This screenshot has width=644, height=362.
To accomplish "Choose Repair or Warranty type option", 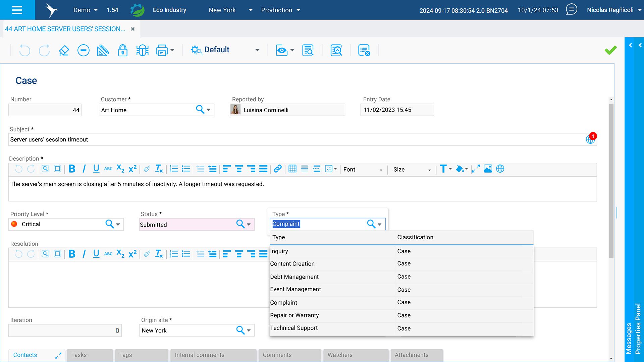I will 294,315.
